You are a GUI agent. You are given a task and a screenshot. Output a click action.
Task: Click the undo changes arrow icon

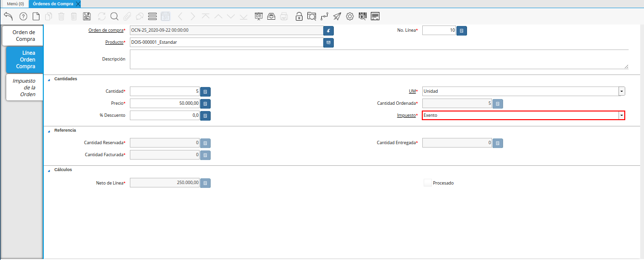point(8,16)
